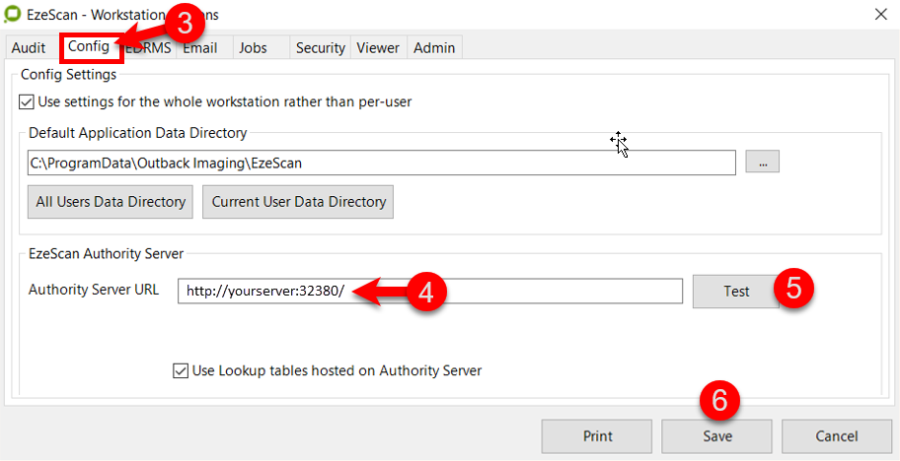Switch to the Audit tab
Viewport: 900px width, 461px height.
pos(29,48)
